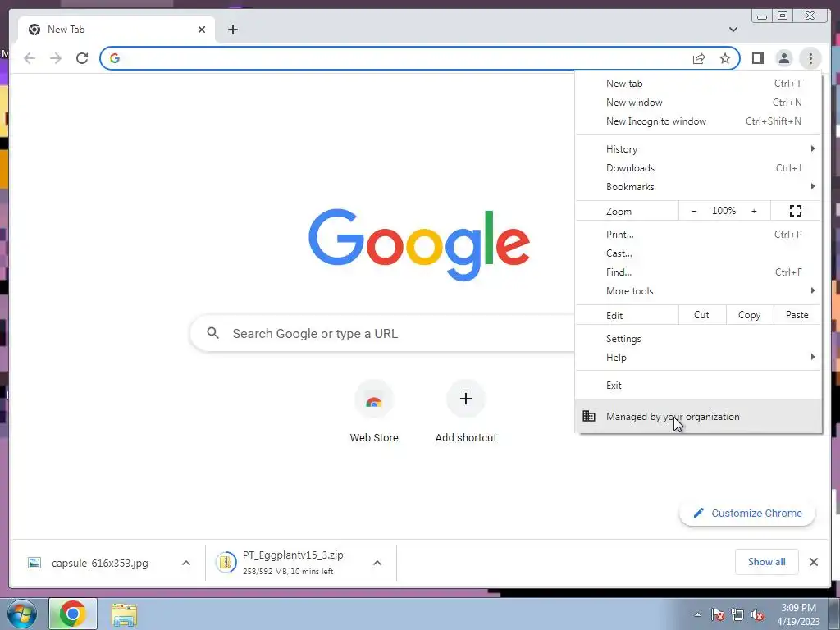Click the taskbar clock 3:09 PM
The image size is (840, 630).
click(798, 608)
